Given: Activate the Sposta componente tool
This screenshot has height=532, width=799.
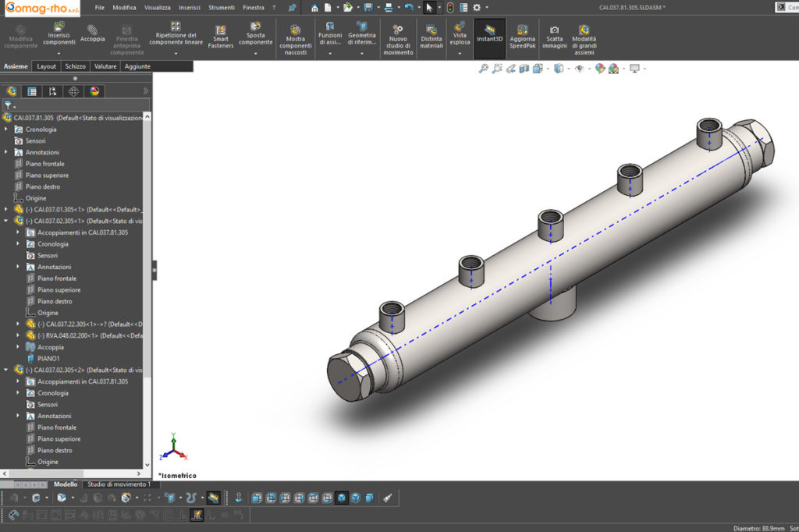Looking at the screenshot, I should (x=255, y=33).
